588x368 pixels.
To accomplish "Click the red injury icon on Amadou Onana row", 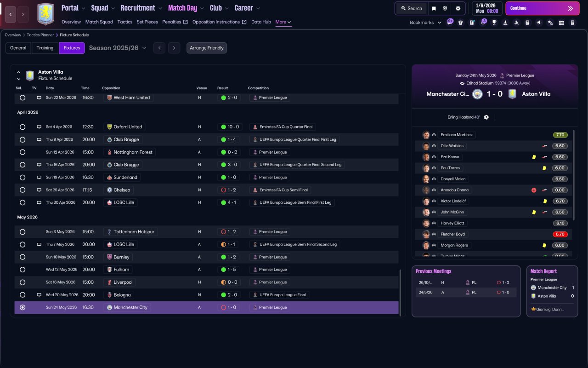I will (534, 190).
